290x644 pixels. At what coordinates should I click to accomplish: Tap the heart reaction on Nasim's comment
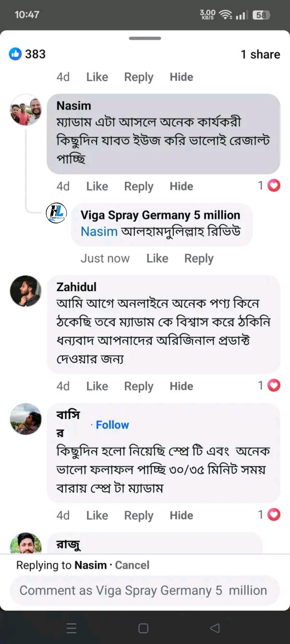pyautogui.click(x=274, y=185)
